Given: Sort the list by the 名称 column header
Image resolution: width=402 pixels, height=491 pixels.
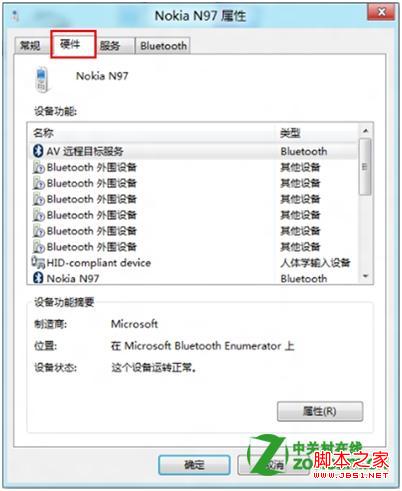Looking at the screenshot, I should [x=152, y=133].
